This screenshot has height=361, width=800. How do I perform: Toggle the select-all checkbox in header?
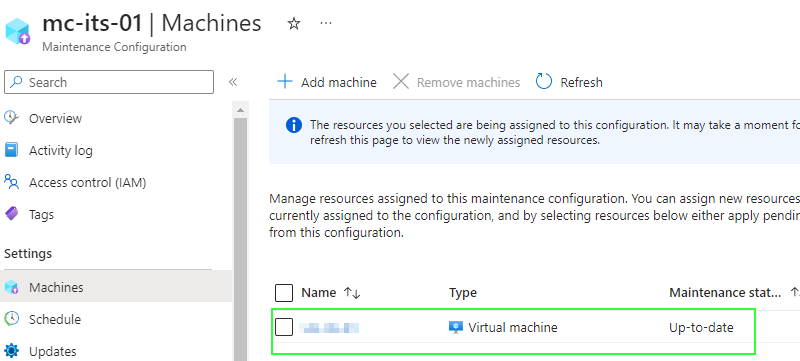(x=284, y=293)
